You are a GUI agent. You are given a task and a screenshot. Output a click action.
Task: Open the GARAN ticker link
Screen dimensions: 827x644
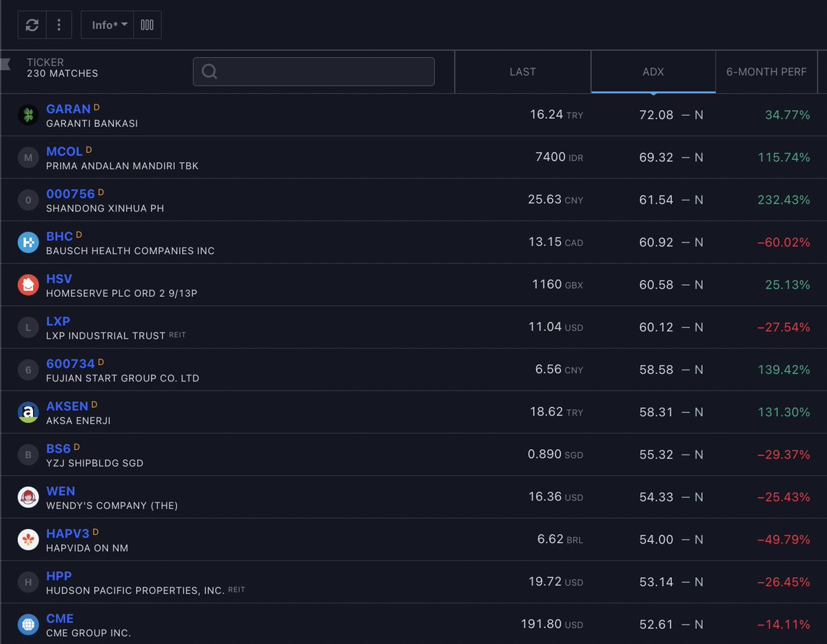click(68, 109)
